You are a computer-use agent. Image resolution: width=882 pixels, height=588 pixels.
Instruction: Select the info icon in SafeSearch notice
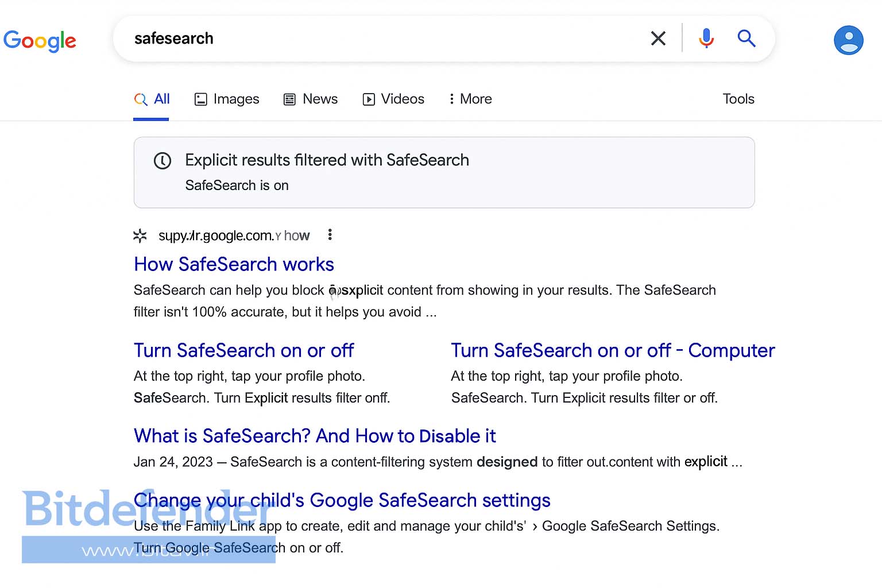(x=163, y=161)
